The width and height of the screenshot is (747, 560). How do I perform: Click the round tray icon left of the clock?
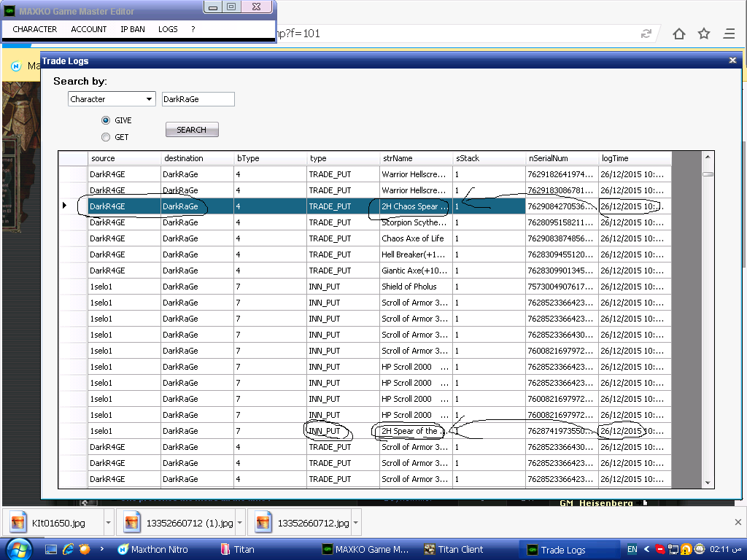point(699,549)
